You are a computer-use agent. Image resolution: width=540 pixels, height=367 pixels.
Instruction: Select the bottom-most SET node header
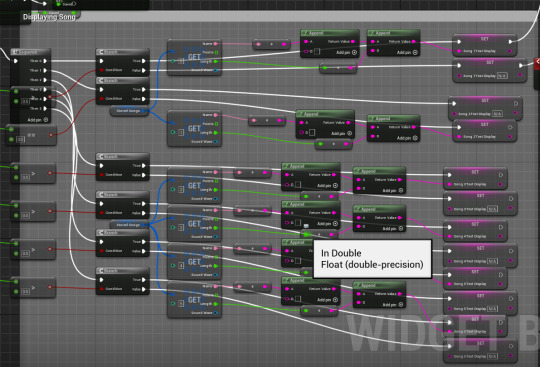coord(480,343)
